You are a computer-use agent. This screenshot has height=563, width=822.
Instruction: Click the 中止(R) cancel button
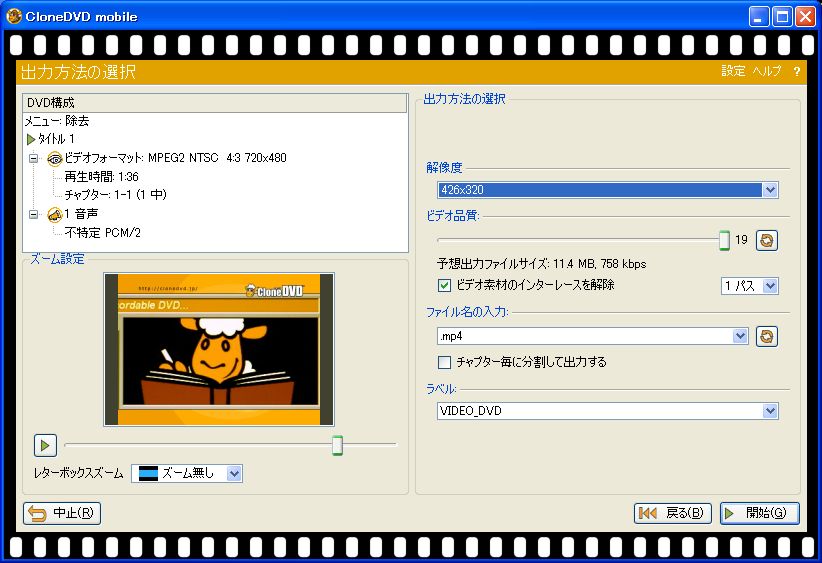coord(62,513)
